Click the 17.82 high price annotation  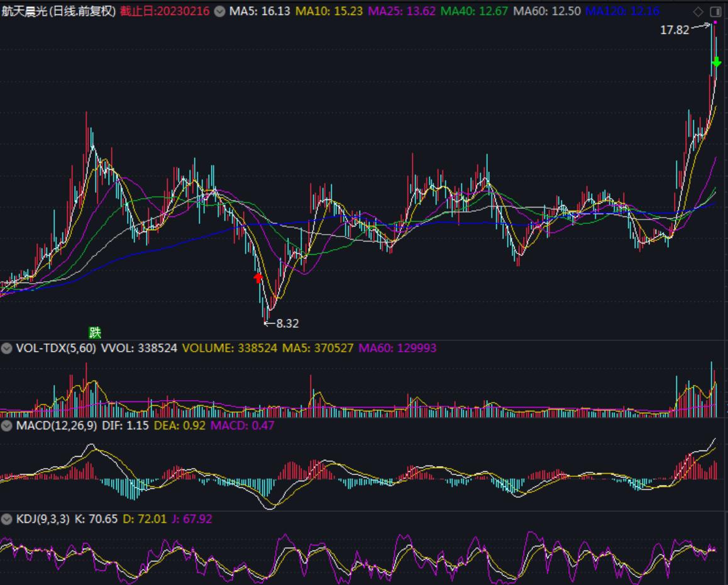[675, 30]
